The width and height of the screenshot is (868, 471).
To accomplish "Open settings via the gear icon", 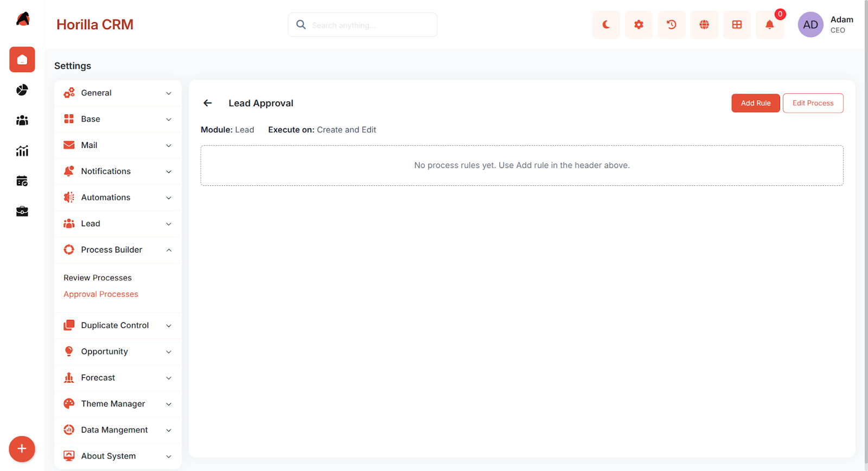I will point(639,25).
